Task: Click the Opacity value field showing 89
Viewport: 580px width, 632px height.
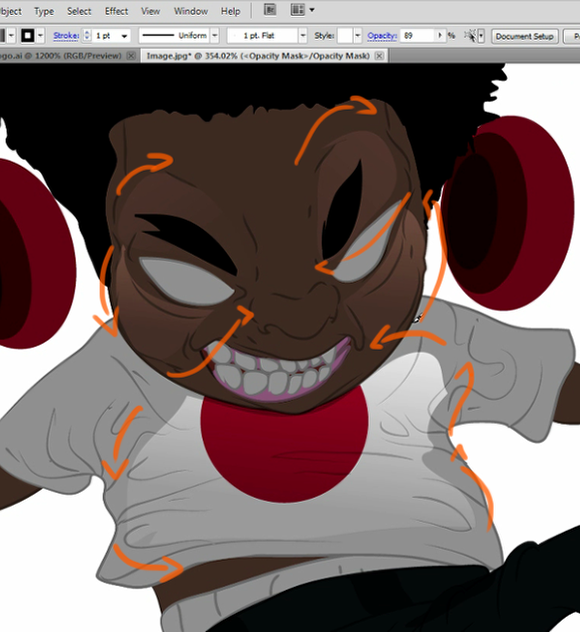Action: coord(417,35)
